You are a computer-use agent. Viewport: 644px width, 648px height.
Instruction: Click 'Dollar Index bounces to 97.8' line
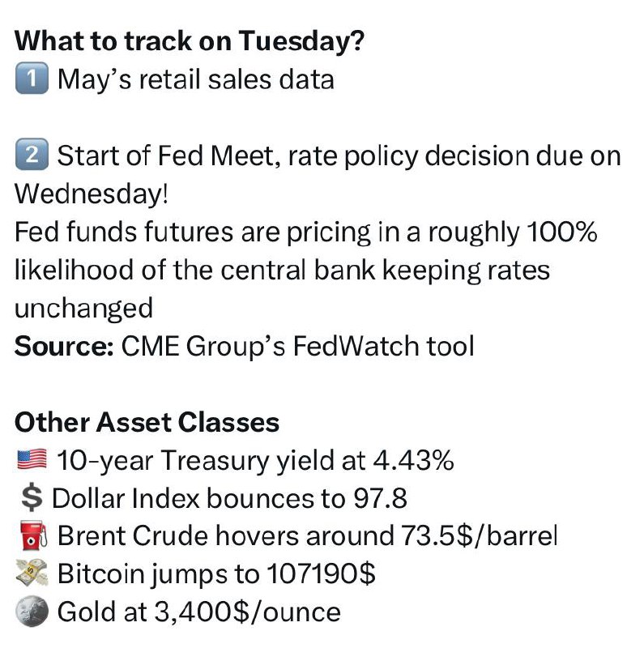[229, 498]
